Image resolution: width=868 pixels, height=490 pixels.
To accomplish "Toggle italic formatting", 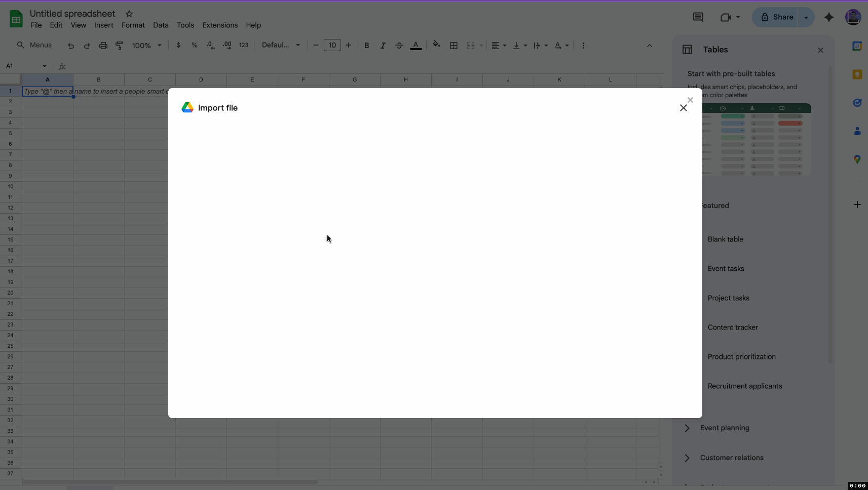I will (383, 45).
